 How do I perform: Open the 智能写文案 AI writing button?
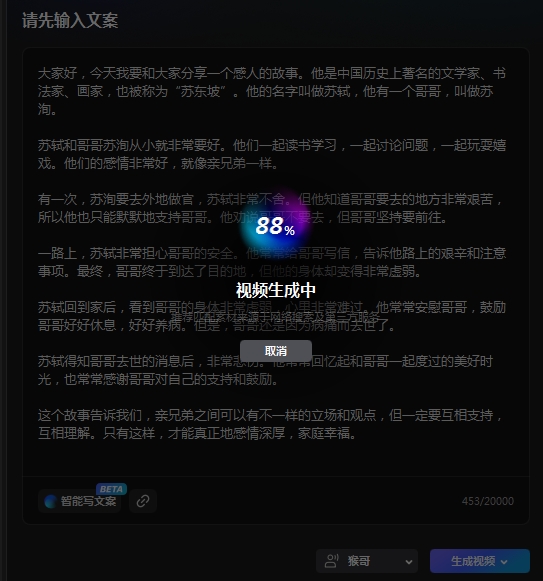(x=80, y=501)
